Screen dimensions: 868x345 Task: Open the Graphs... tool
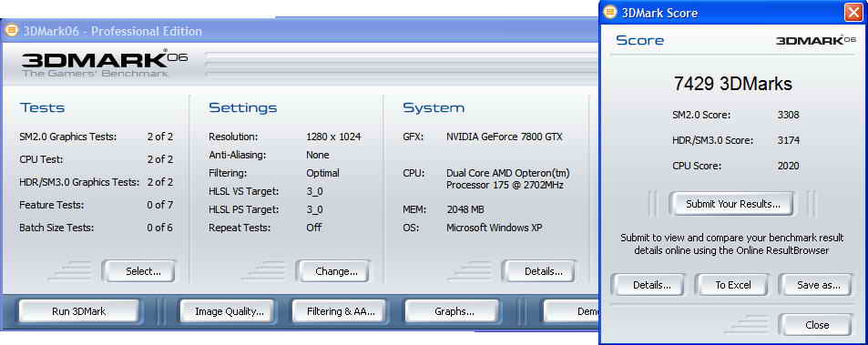(x=453, y=311)
